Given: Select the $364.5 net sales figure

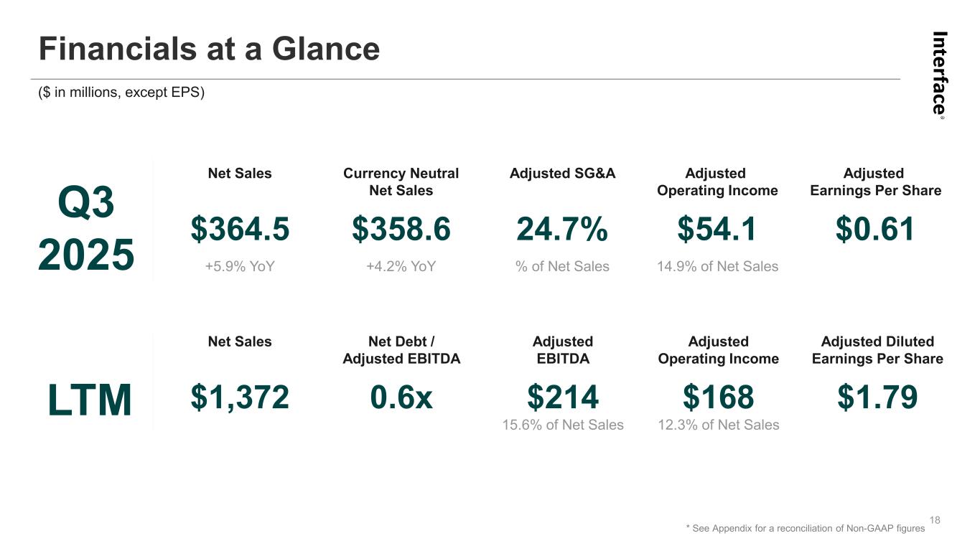Looking at the screenshot, I should (240, 230).
